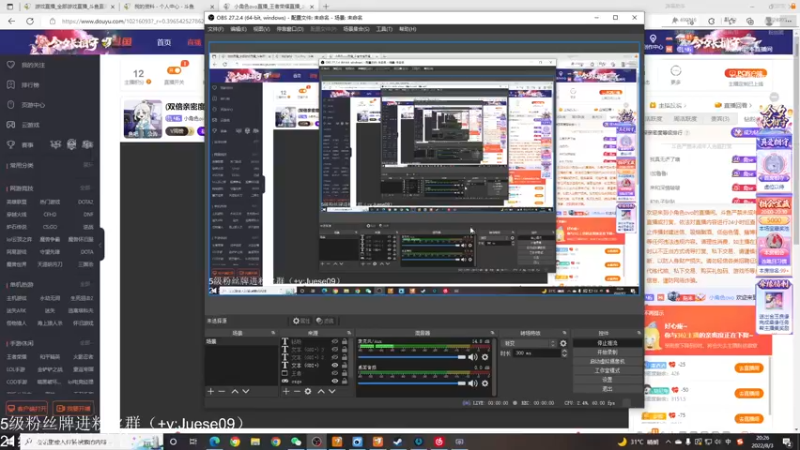800x450 pixels.
Task: Open File Explorer from the taskbar
Action: tap(255, 441)
